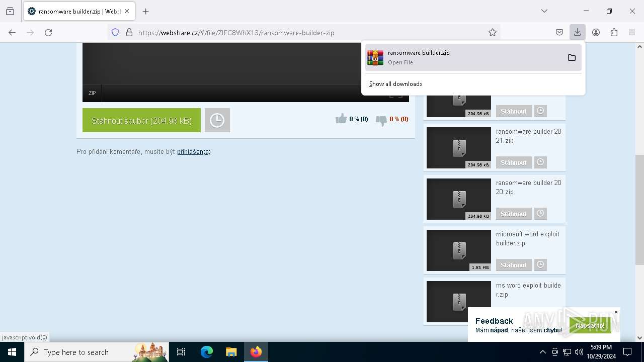Click Firefox taskbar icon
Screen dimensions: 644x362
[x=256, y=352]
